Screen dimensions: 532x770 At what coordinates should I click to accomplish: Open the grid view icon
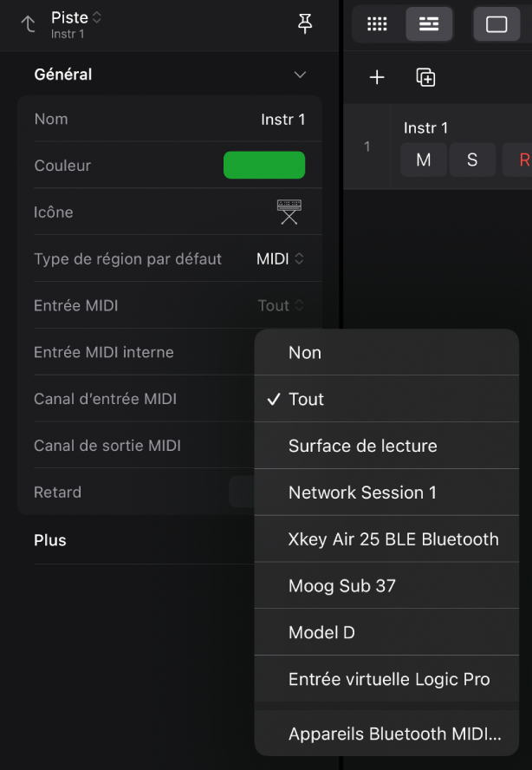(x=377, y=24)
